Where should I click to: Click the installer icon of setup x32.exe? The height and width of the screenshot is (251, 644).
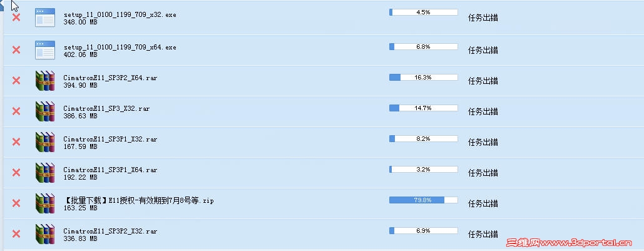(x=45, y=18)
